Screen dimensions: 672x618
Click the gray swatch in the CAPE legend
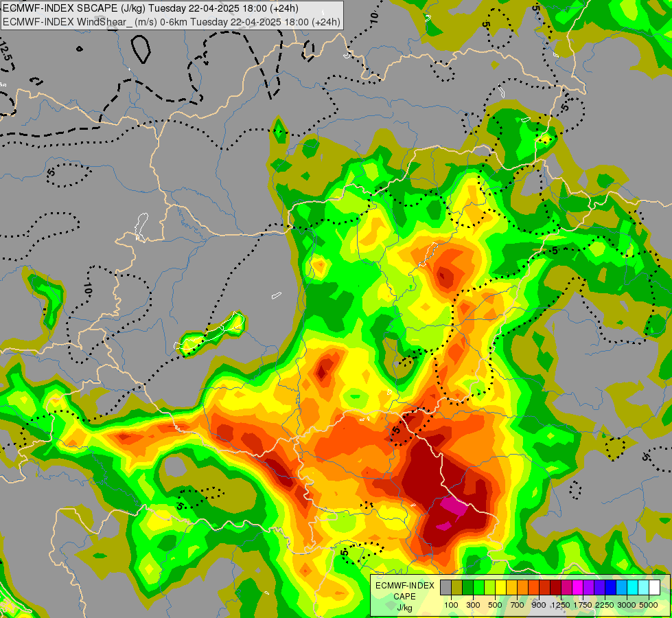click(x=446, y=587)
